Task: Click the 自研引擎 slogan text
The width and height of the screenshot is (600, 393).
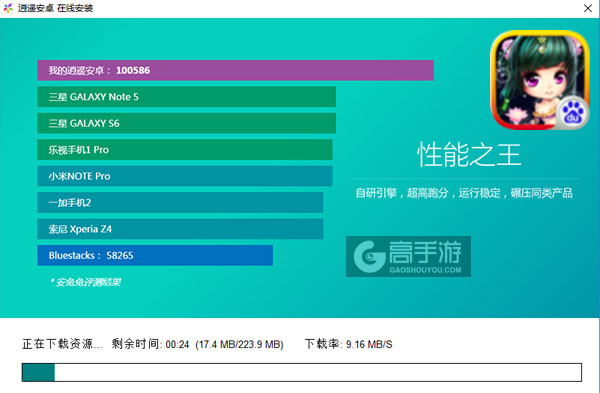Action: [x=464, y=193]
